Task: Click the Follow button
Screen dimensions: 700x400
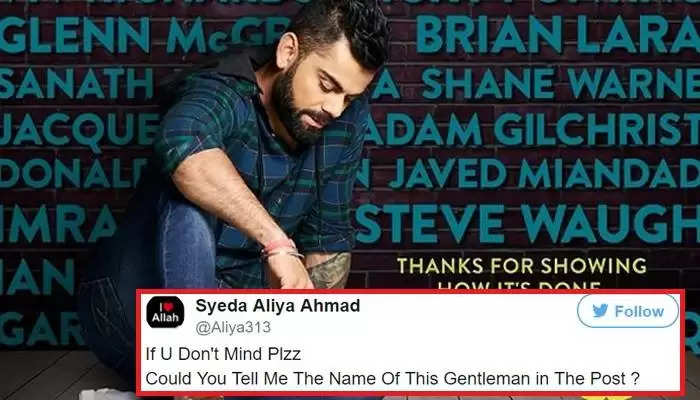Action: [628, 311]
